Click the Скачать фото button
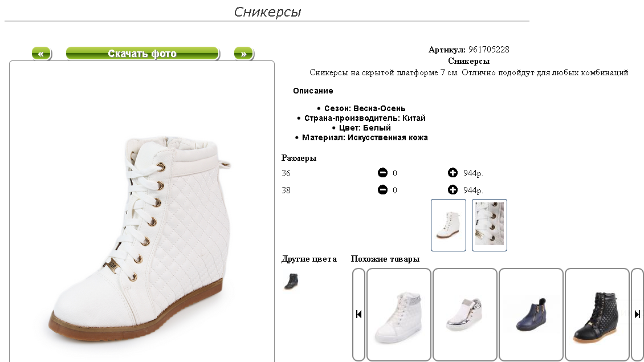The height and width of the screenshot is (362, 644). point(142,54)
